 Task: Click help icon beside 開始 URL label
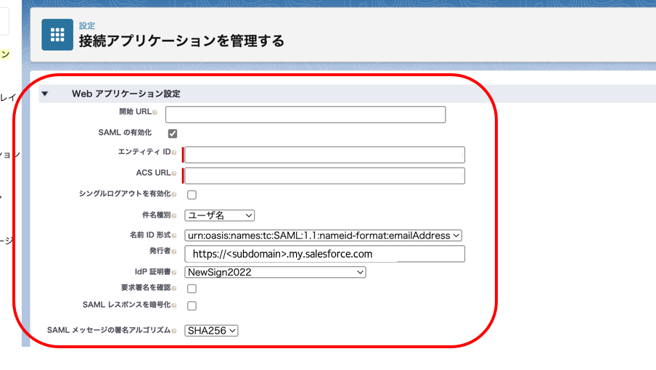(x=155, y=112)
